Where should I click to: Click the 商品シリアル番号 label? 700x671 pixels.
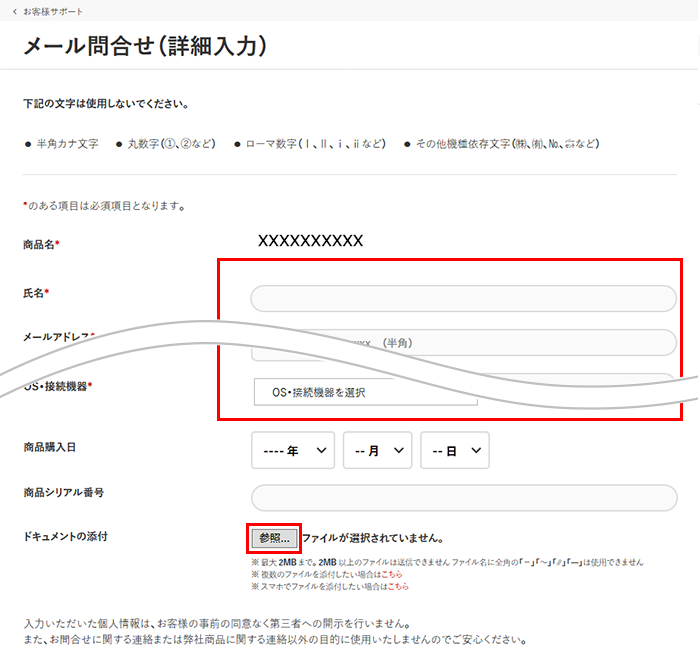63,492
